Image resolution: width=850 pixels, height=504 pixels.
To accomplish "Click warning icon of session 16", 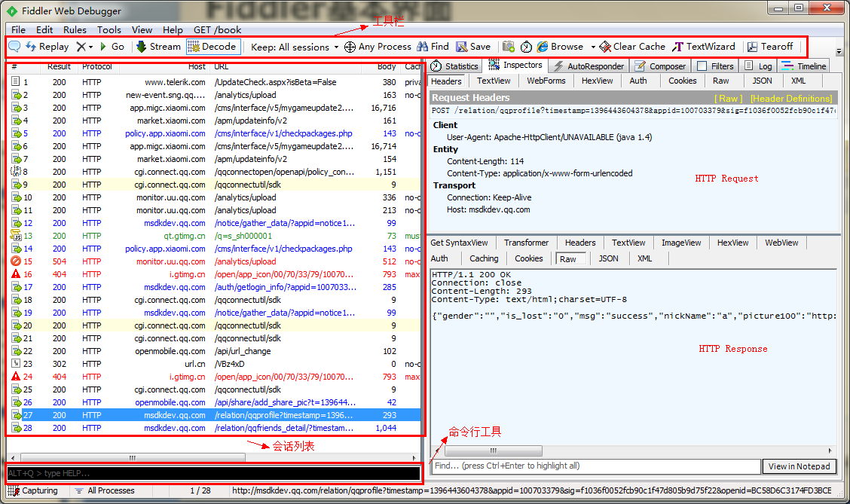I will pos(16,274).
